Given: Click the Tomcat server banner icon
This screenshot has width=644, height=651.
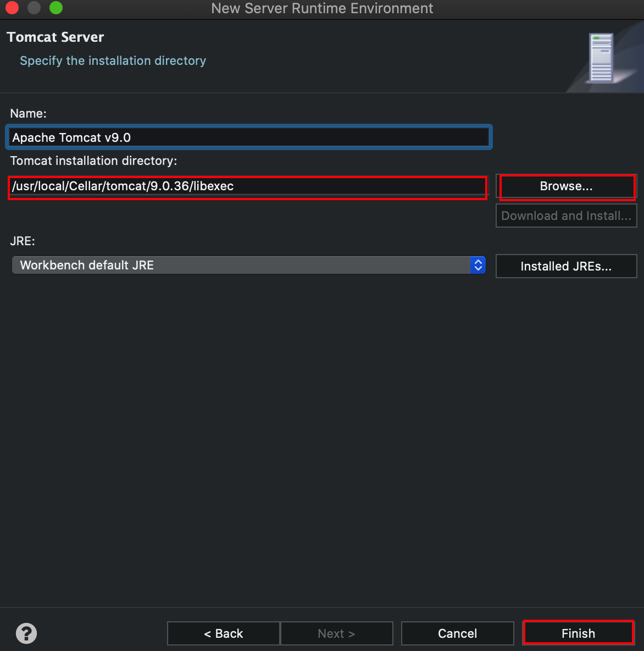Looking at the screenshot, I should point(601,58).
